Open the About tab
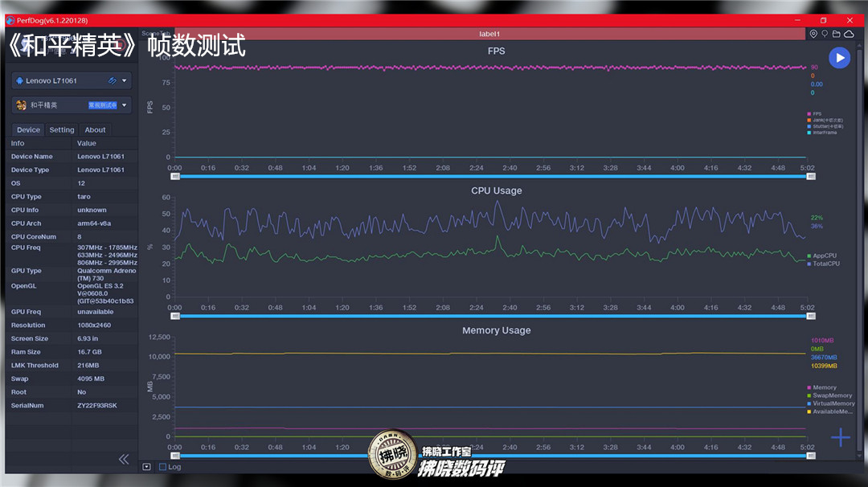The height and width of the screenshot is (487, 868). coord(95,129)
